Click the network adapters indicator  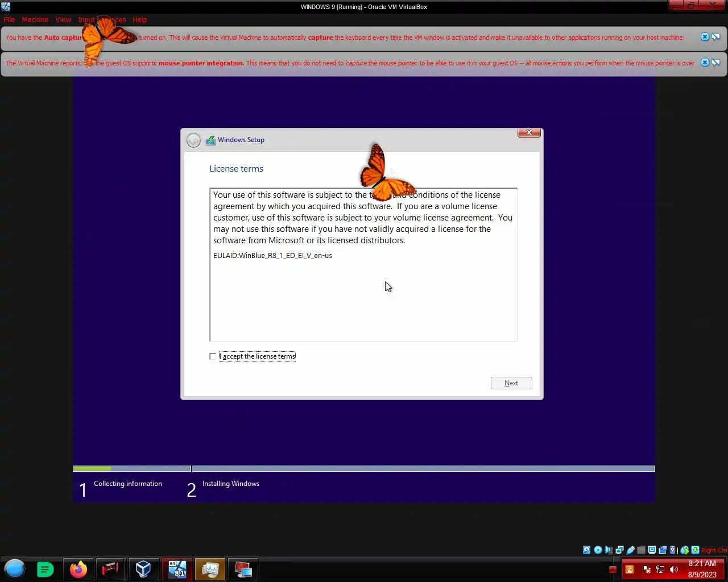[619, 550]
